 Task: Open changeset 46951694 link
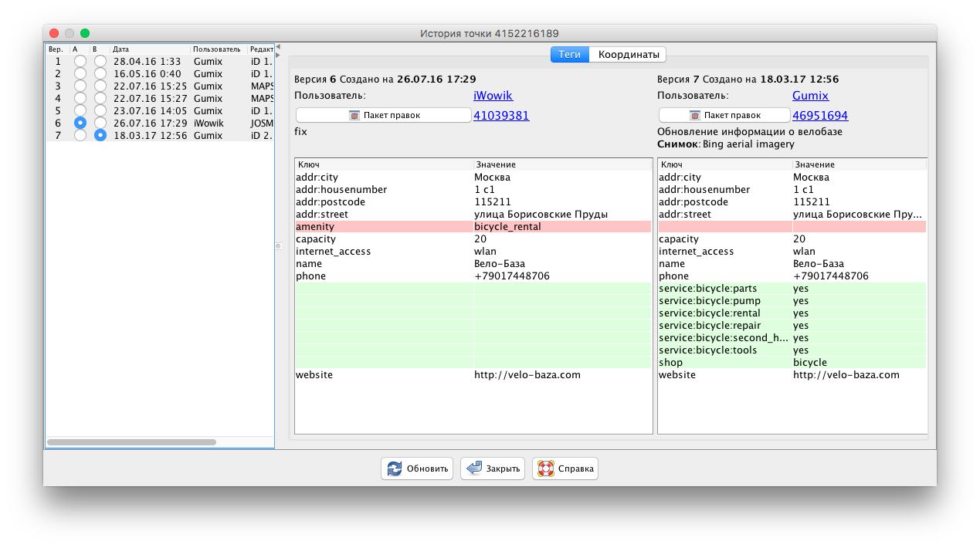[820, 116]
